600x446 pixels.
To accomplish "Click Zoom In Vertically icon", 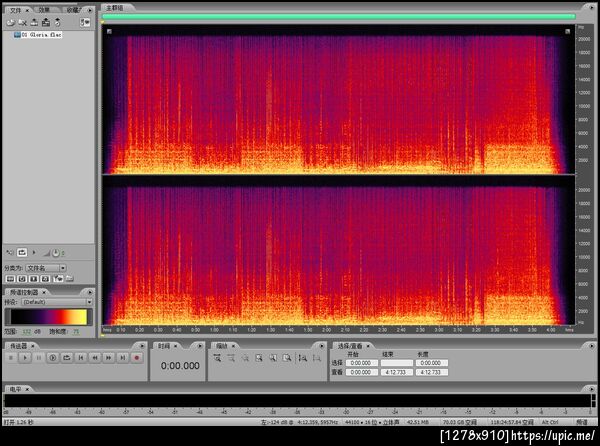I will [303, 358].
